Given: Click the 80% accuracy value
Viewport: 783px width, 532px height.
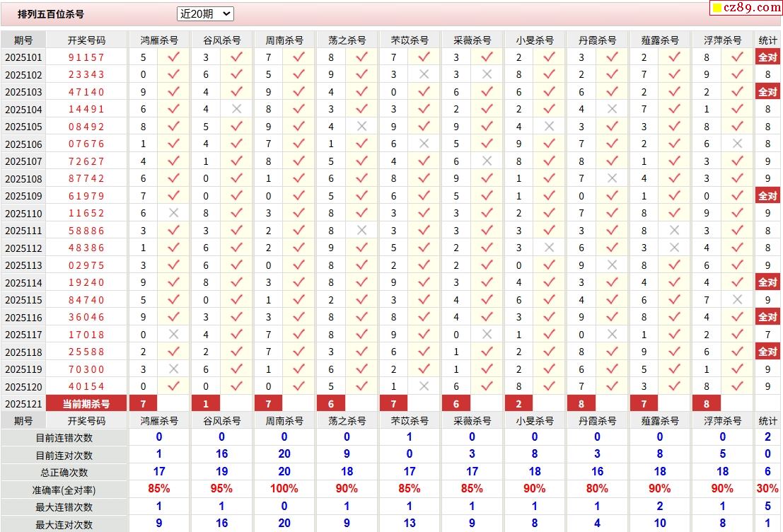Looking at the screenshot, I should pos(597,489).
